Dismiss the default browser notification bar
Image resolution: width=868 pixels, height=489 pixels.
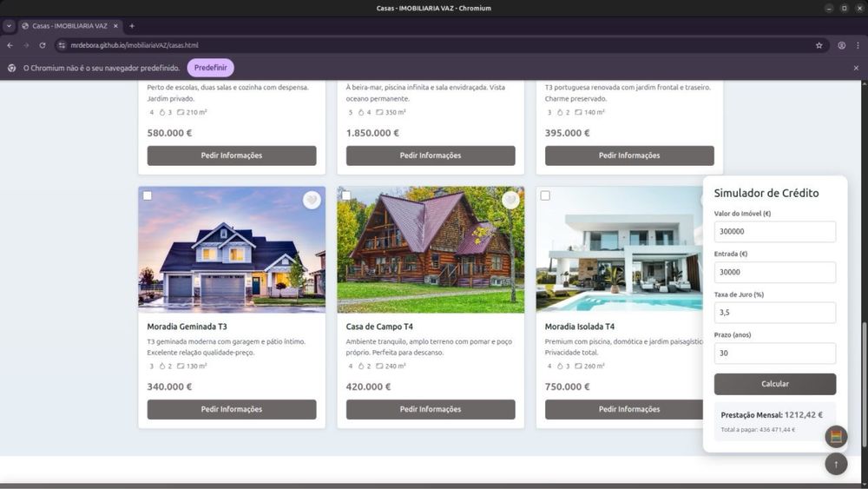[856, 68]
